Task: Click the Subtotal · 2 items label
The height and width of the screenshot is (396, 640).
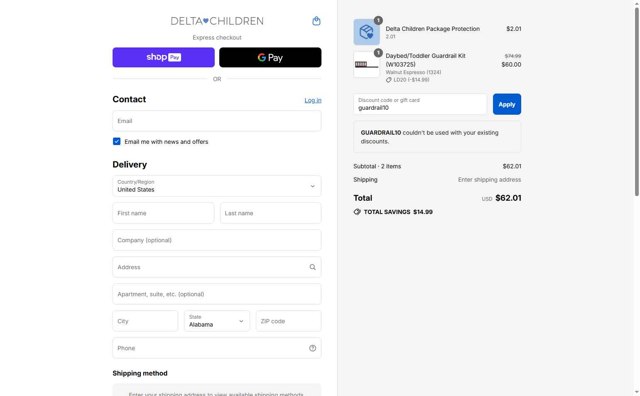Action: (377, 166)
